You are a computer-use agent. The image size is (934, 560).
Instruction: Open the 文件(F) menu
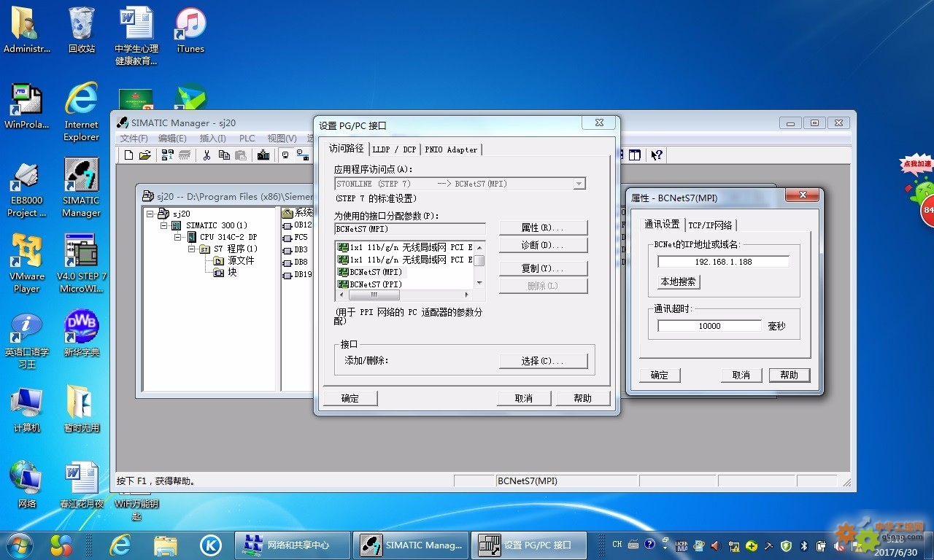tap(134, 139)
